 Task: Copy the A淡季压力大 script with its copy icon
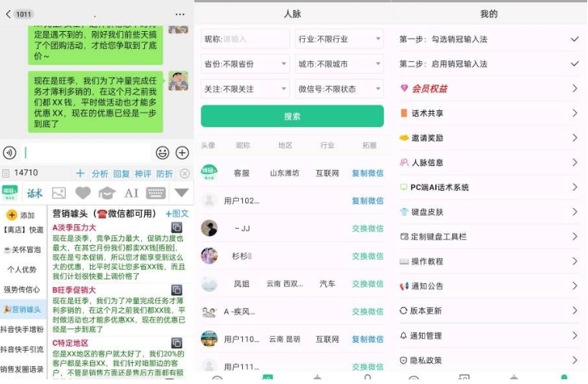point(177,227)
